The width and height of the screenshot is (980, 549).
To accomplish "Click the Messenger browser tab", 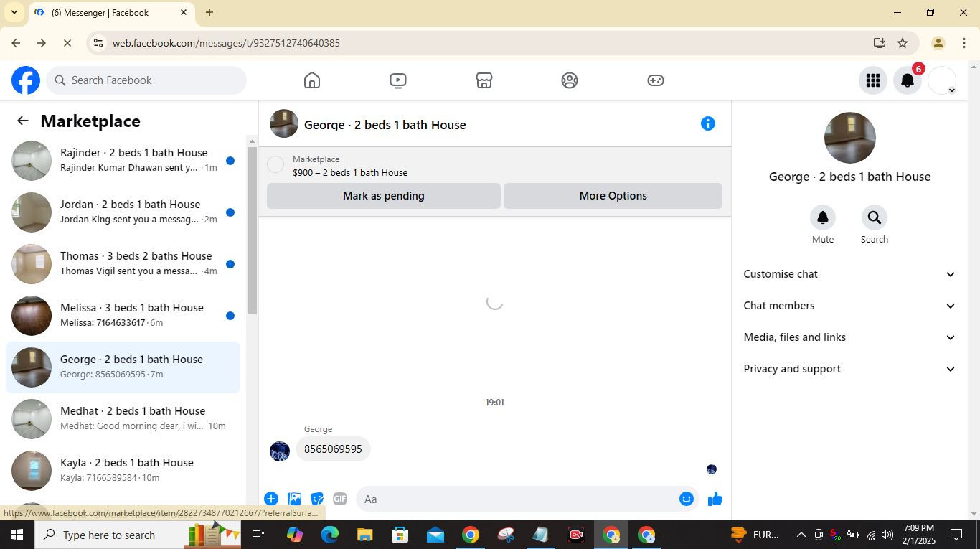I will (x=111, y=13).
